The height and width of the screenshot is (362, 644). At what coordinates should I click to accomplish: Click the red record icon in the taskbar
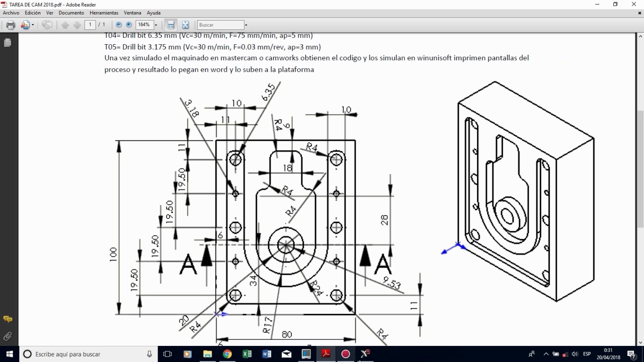coord(346,354)
